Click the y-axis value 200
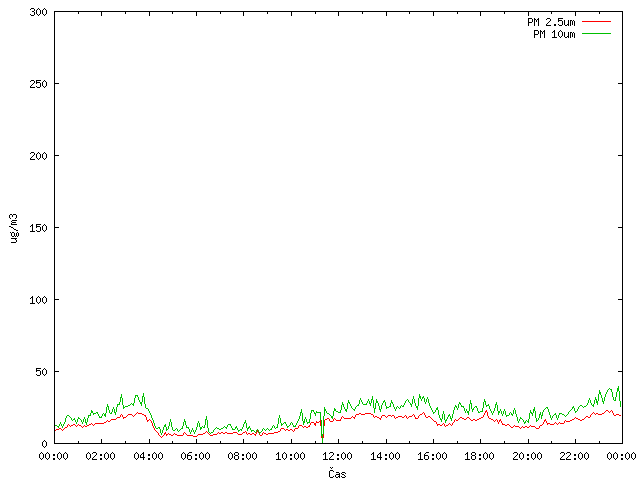The image size is (640, 480). click(x=38, y=156)
